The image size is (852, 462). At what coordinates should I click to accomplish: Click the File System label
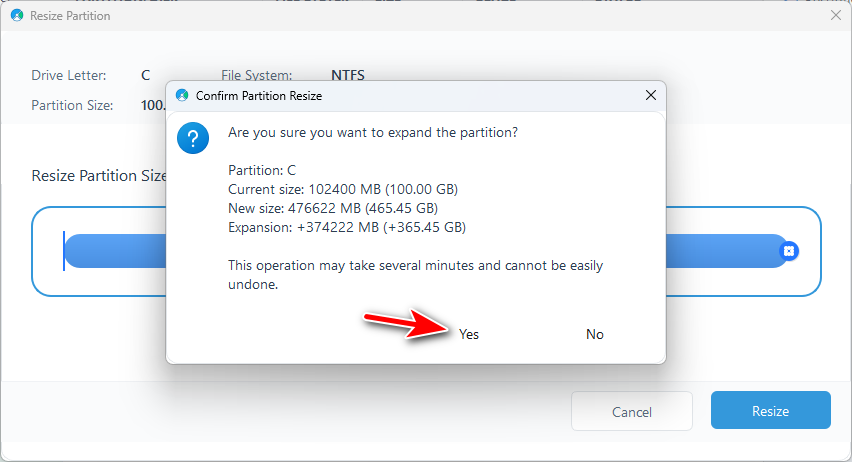pos(256,75)
